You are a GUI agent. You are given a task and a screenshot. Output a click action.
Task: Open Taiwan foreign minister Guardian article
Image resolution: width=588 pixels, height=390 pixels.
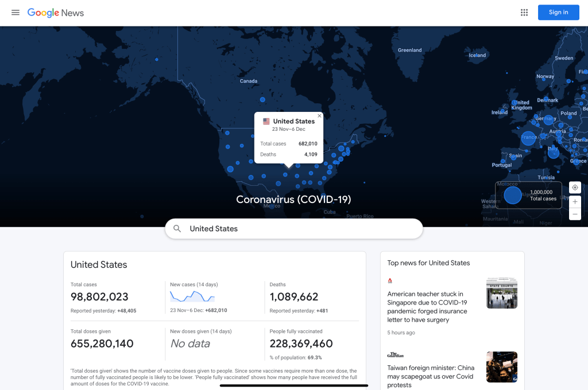tap(431, 376)
